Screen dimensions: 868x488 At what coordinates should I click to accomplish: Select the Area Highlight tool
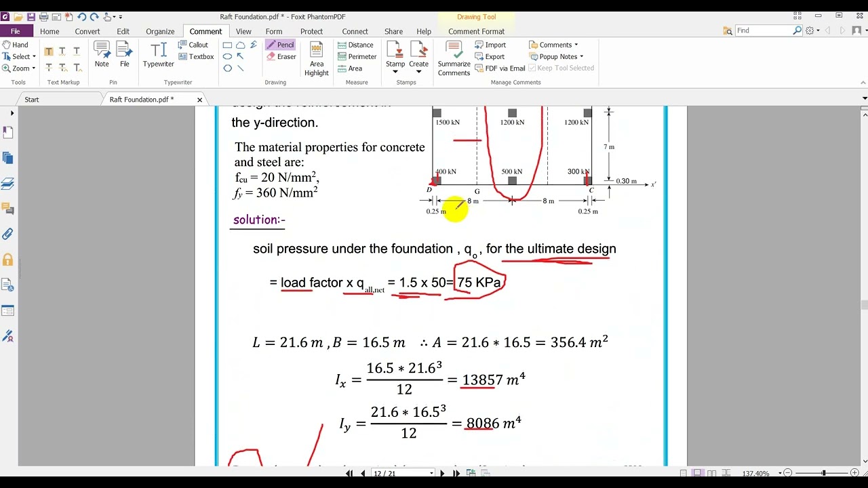click(x=316, y=59)
